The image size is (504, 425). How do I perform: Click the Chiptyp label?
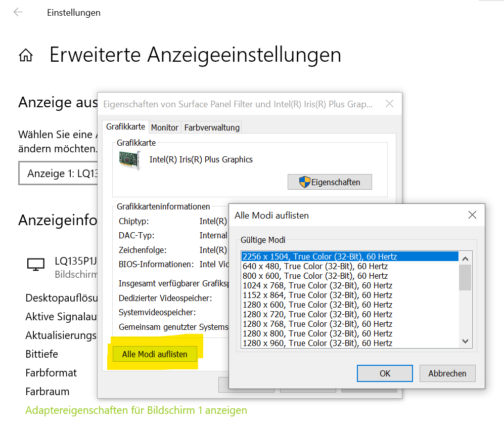point(134,222)
